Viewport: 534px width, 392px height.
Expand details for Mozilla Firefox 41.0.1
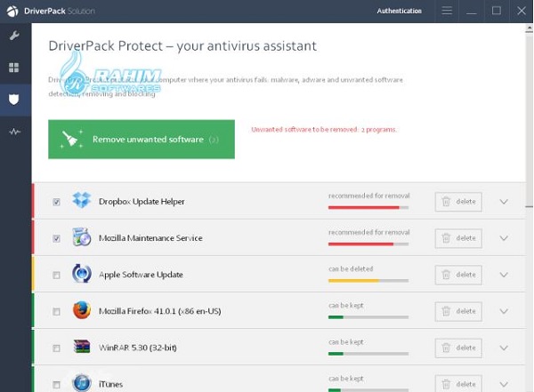pyautogui.click(x=504, y=311)
